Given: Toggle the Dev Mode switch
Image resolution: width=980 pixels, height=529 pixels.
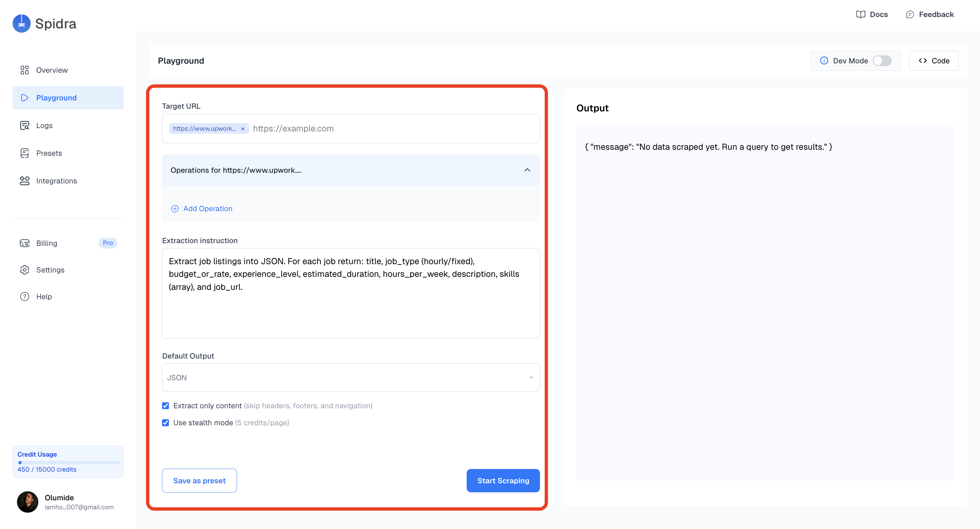Looking at the screenshot, I should (882, 61).
